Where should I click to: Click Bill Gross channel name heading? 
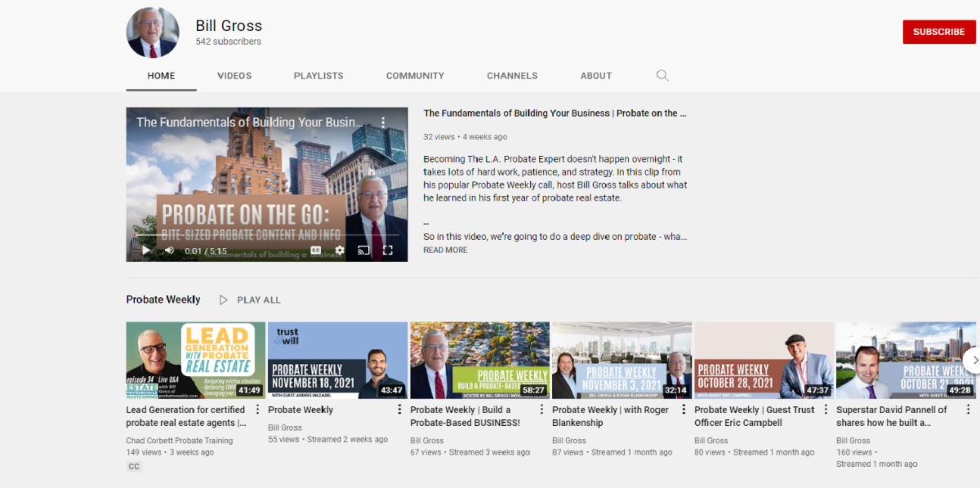pos(229,25)
